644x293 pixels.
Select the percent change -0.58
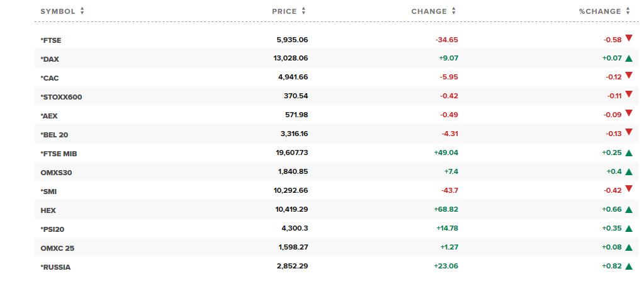pos(613,40)
